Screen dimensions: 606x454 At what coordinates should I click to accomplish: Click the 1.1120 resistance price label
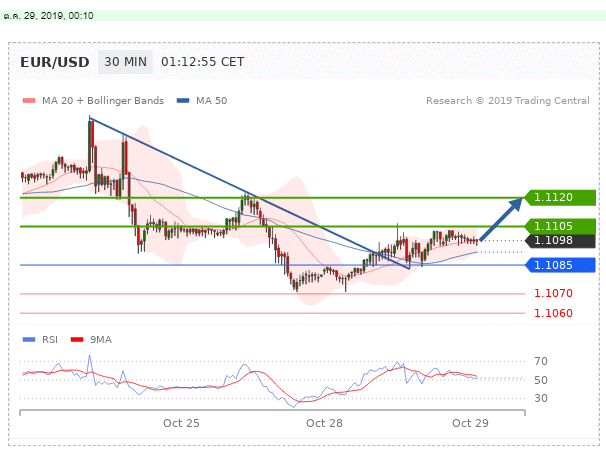560,197
